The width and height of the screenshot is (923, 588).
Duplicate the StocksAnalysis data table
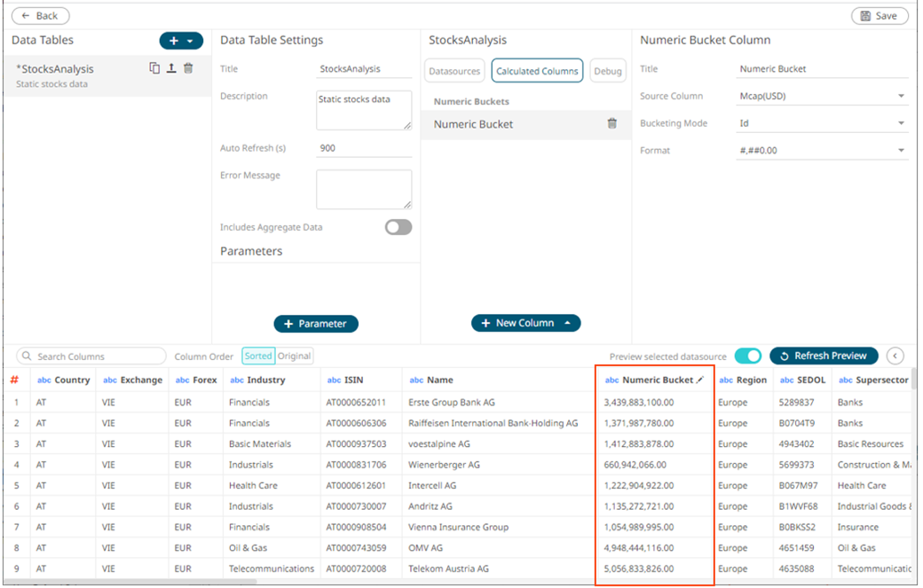click(x=154, y=68)
